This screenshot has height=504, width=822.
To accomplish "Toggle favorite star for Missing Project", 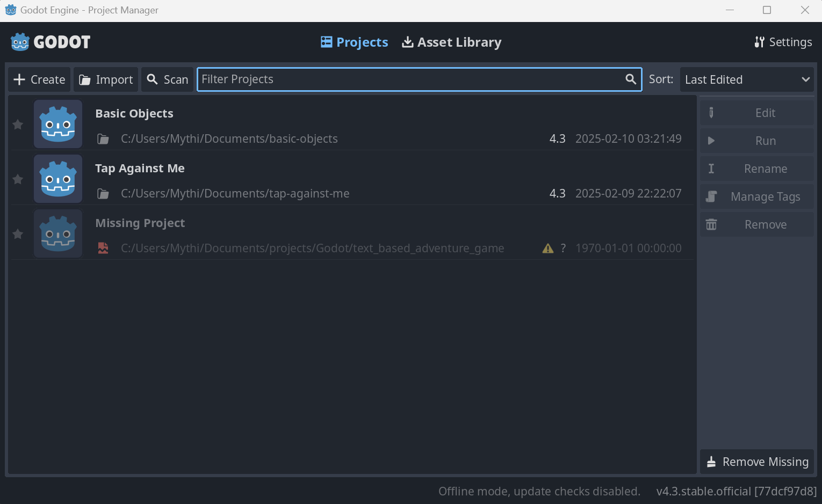I will tap(18, 234).
